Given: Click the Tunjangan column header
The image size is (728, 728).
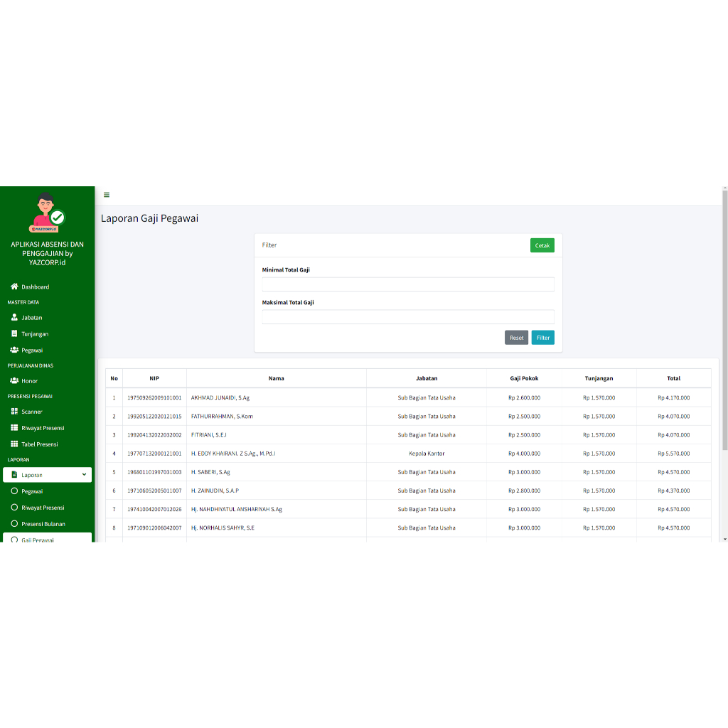Looking at the screenshot, I should [599, 378].
